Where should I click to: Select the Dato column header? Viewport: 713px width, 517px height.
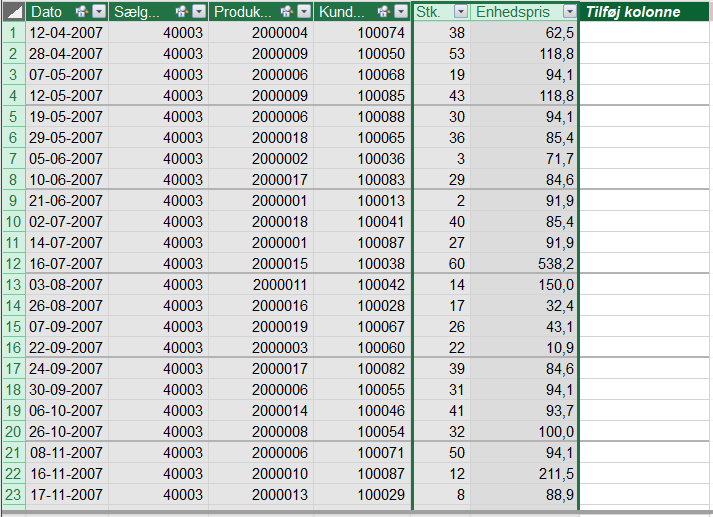pos(67,12)
